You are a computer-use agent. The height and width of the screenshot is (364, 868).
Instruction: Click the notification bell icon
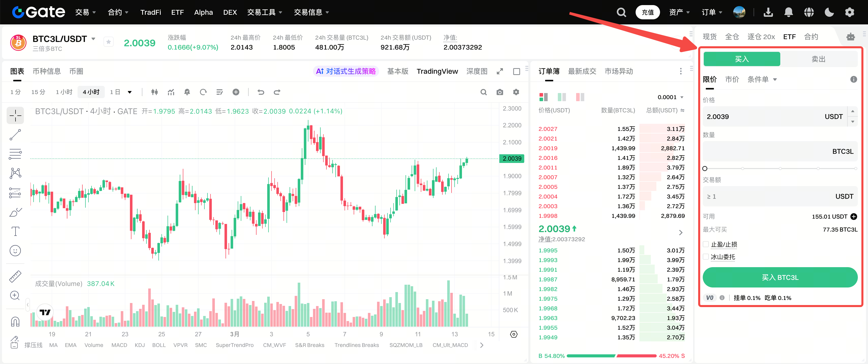click(788, 12)
